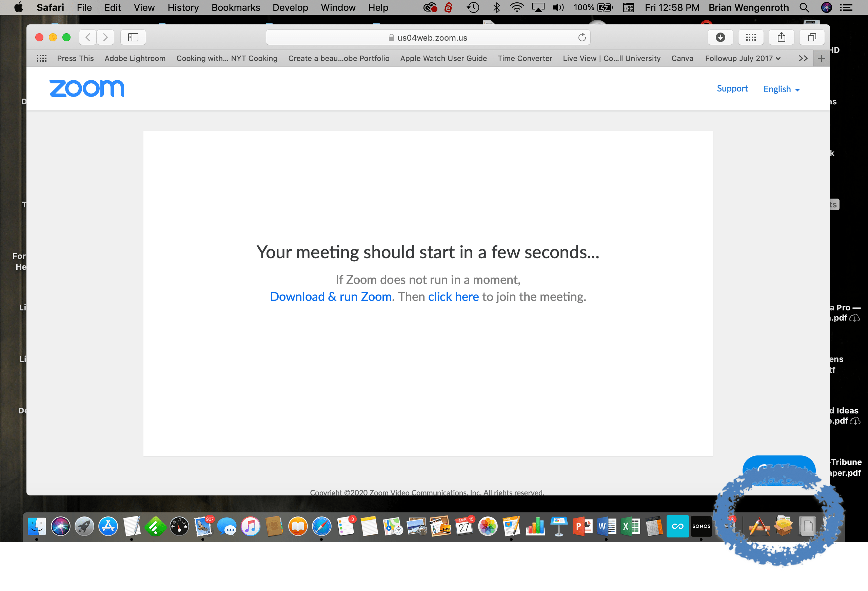868x591 pixels.
Task: Open the History menu
Action: click(x=183, y=7)
